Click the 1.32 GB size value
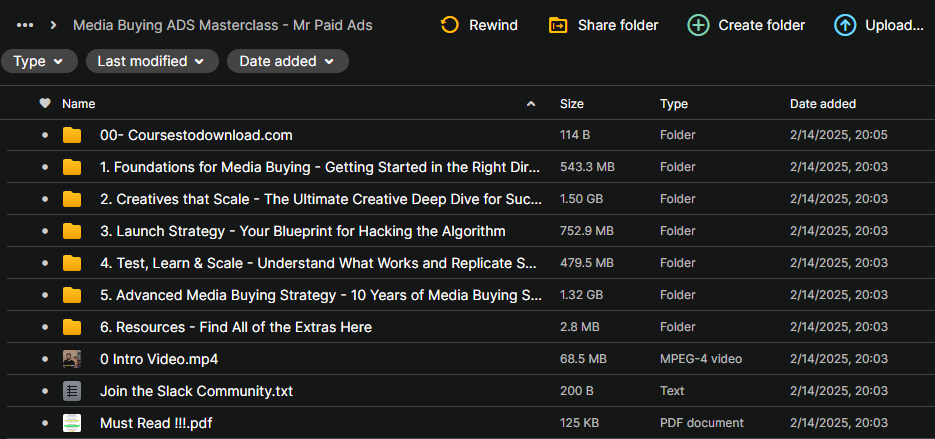This screenshot has height=439, width=935. click(581, 295)
